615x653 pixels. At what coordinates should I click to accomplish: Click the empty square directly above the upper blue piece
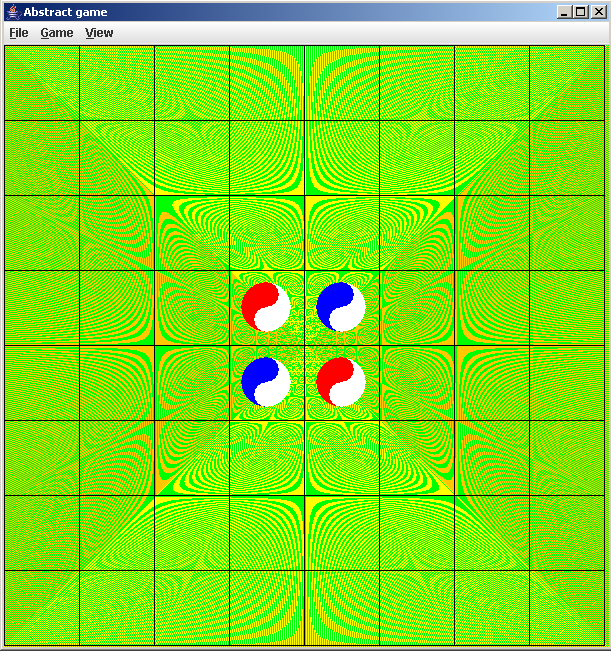pos(342,233)
